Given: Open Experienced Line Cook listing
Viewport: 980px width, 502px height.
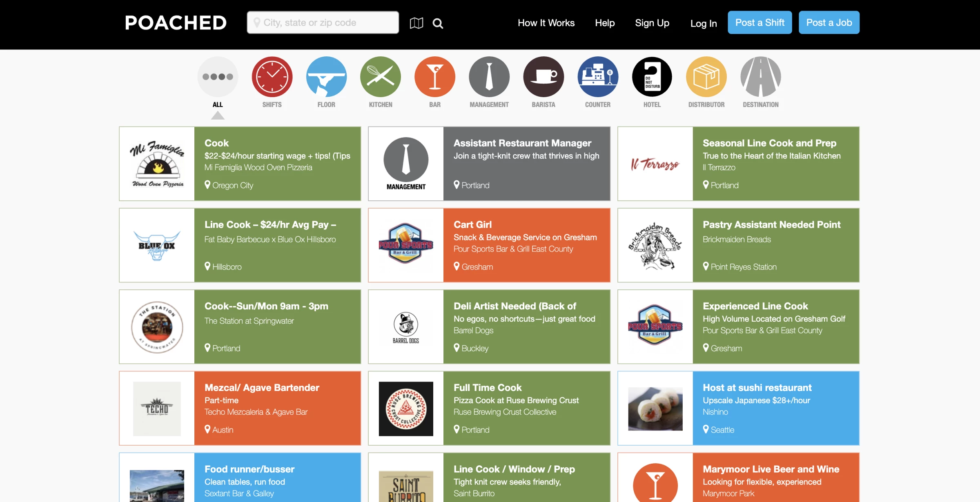Looking at the screenshot, I should coord(755,307).
